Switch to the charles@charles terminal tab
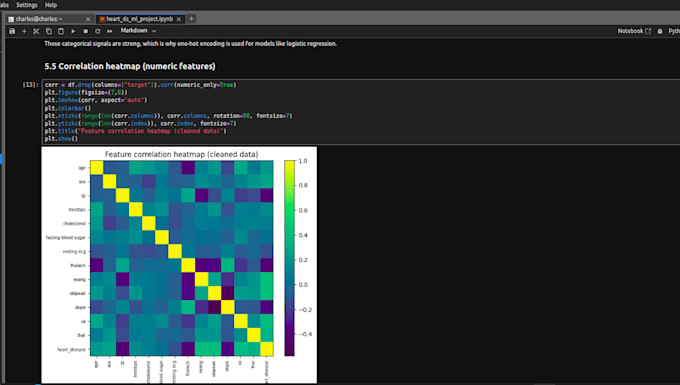This screenshot has width=680, height=385. [43, 19]
